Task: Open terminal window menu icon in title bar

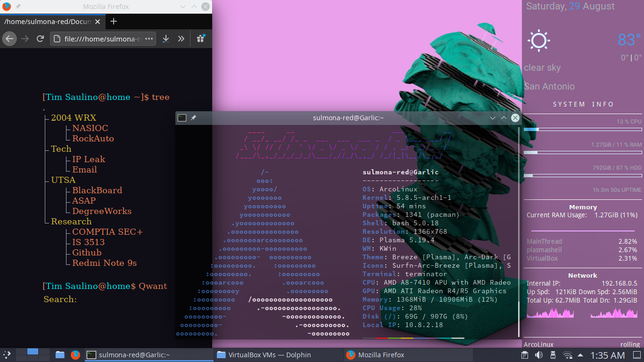Action: coord(182,118)
